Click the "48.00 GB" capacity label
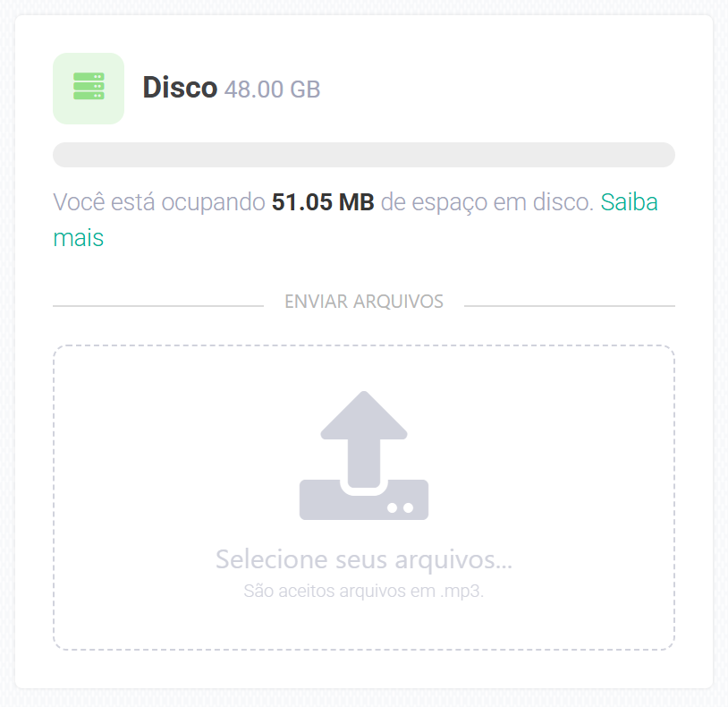The width and height of the screenshot is (728, 707). pos(272,89)
